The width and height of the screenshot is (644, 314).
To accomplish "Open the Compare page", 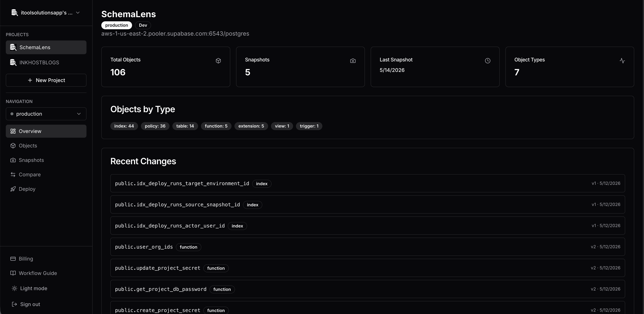I will [x=46, y=175].
